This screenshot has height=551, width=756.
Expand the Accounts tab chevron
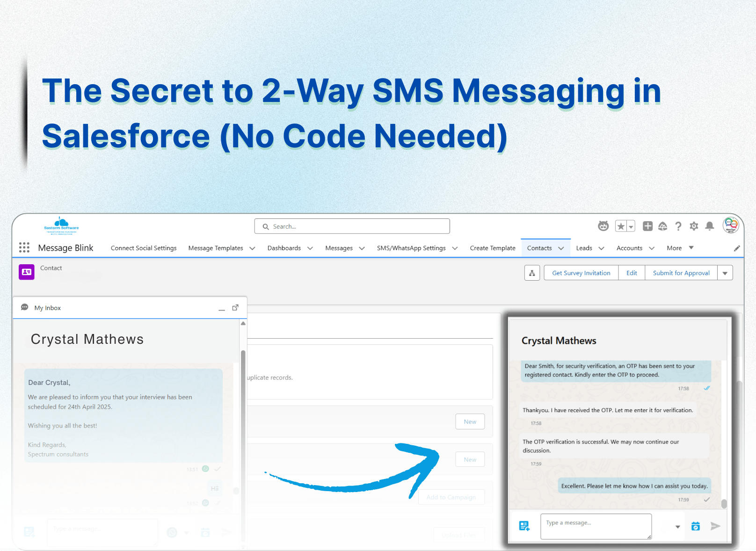click(651, 248)
